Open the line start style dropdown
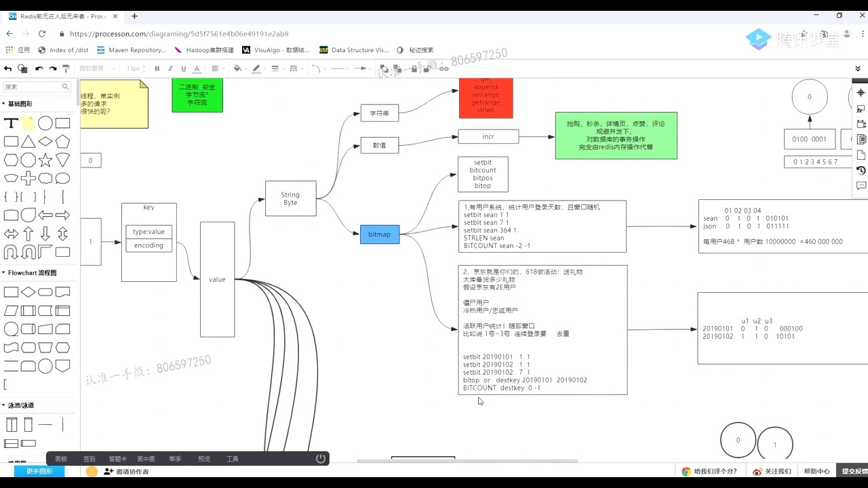The height and width of the screenshot is (488, 868). (339, 68)
